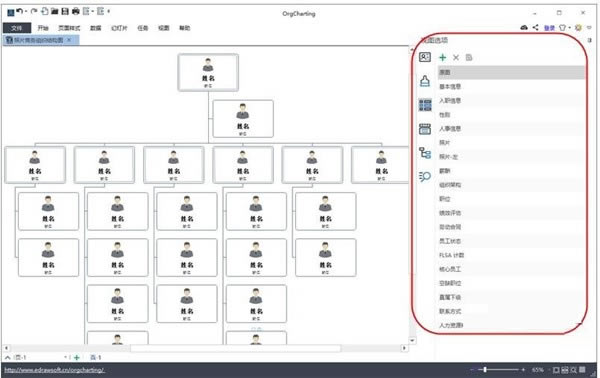Image resolution: width=600 pixels, height=378 pixels.
Task: Open the org tree layout sidebar icon
Action: pyautogui.click(x=425, y=153)
